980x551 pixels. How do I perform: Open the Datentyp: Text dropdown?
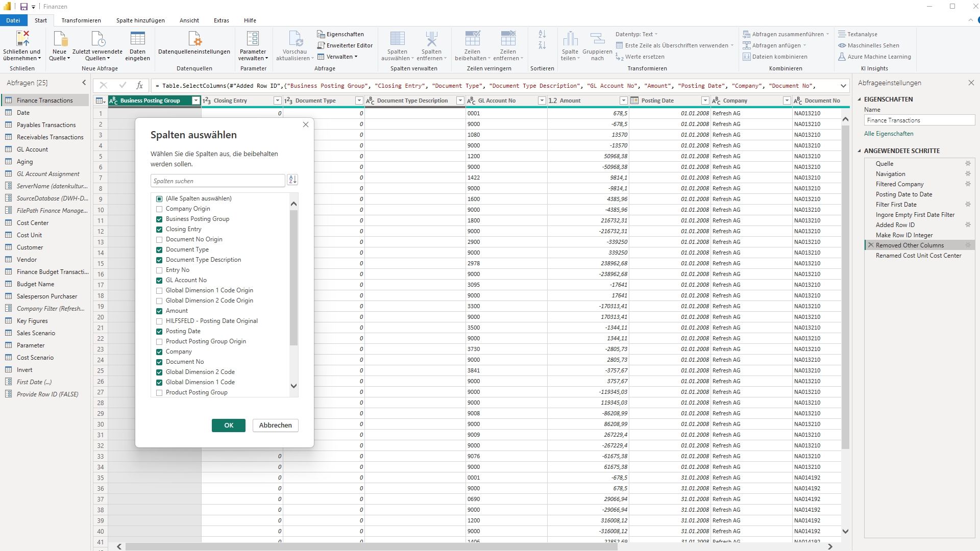coord(636,34)
